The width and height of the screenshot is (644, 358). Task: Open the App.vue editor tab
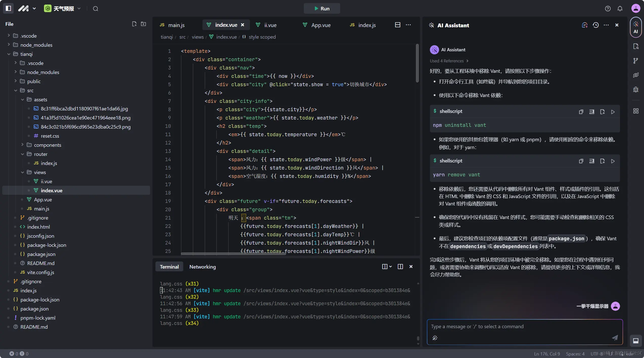pyautogui.click(x=320, y=25)
